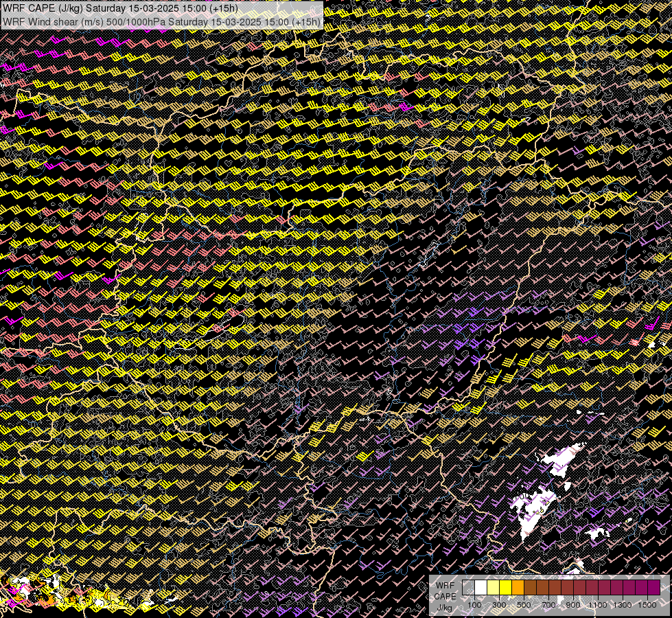Select the magenta last legend swatch

[x=653, y=588]
